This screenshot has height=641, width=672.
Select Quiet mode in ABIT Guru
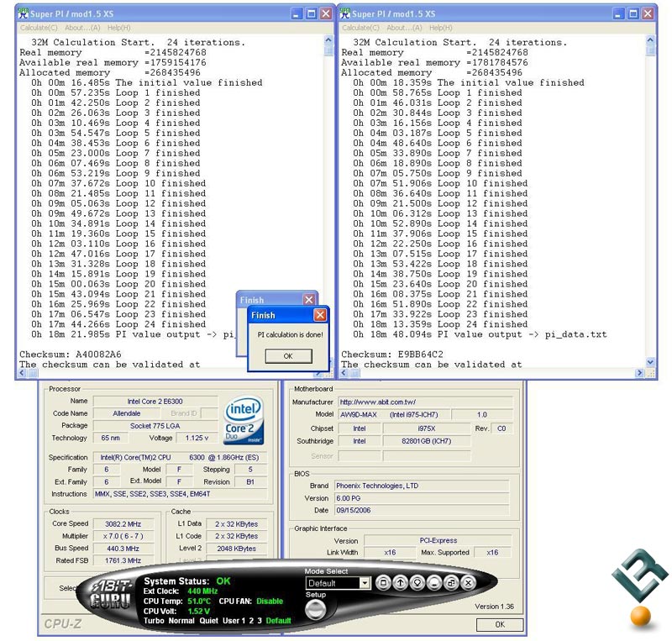(208, 621)
